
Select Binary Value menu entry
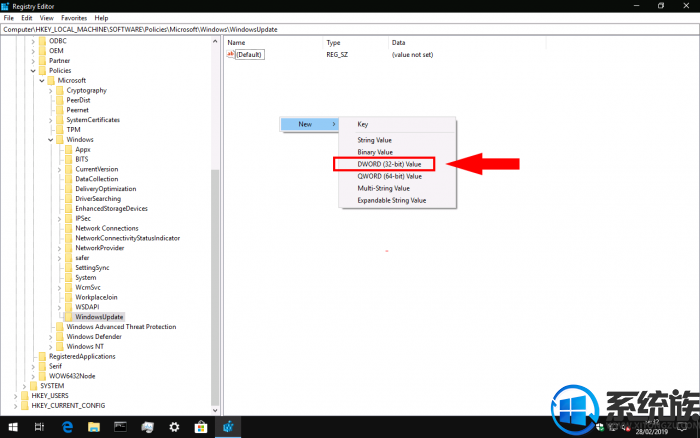375,152
